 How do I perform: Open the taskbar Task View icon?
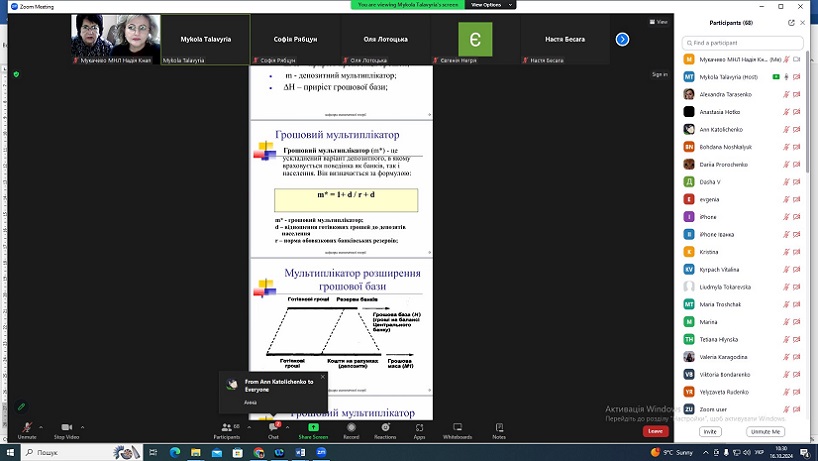[x=153, y=452]
